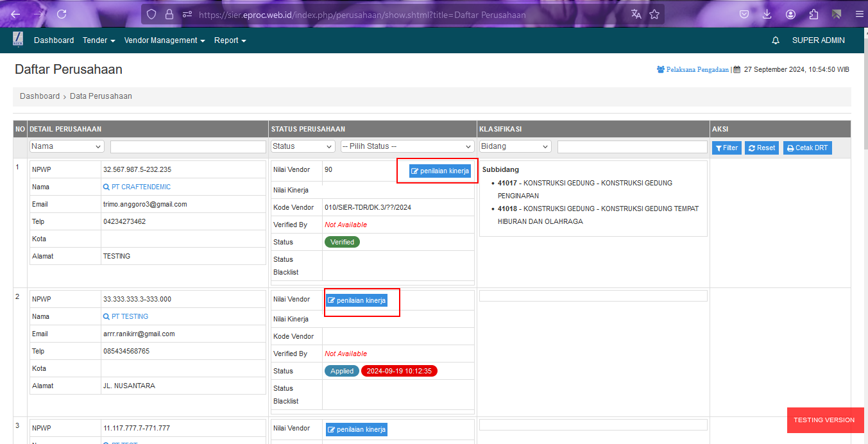Click the notification bell icon
The width and height of the screenshot is (868, 444).
click(x=776, y=40)
